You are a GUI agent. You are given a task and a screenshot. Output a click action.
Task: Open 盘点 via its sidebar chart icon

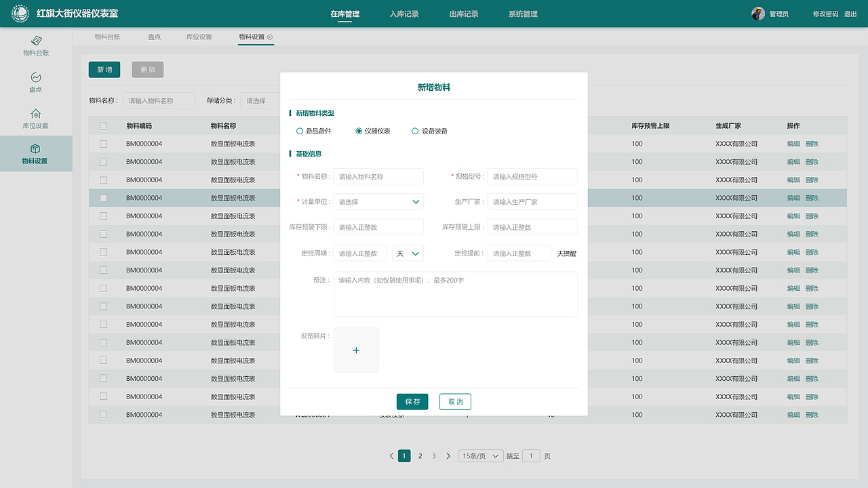pyautogui.click(x=36, y=77)
